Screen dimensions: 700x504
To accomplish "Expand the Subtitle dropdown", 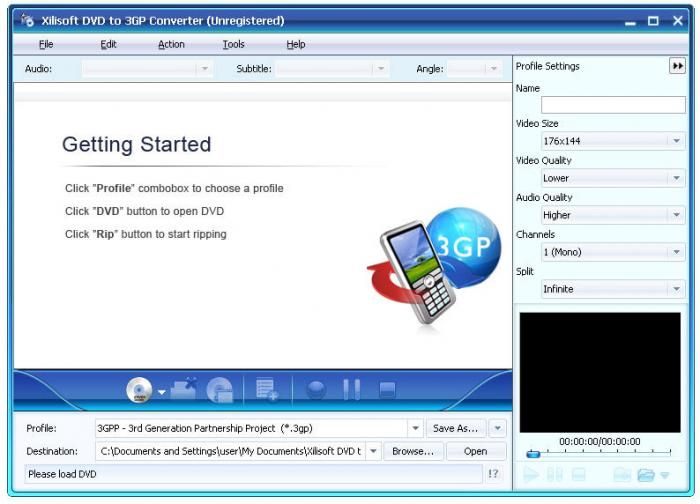I will (x=381, y=69).
